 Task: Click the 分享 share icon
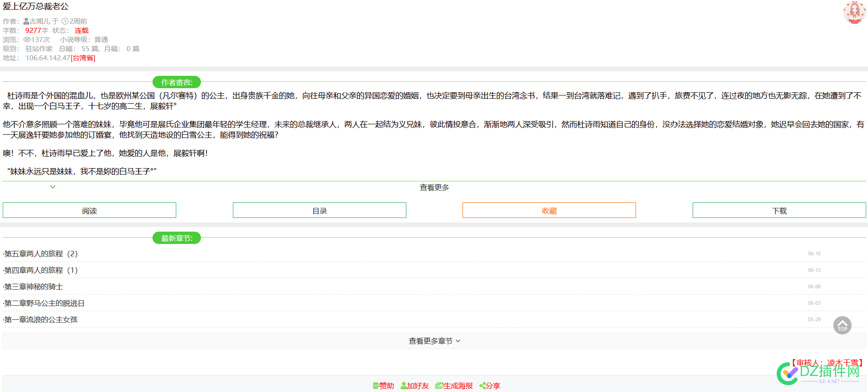click(483, 386)
